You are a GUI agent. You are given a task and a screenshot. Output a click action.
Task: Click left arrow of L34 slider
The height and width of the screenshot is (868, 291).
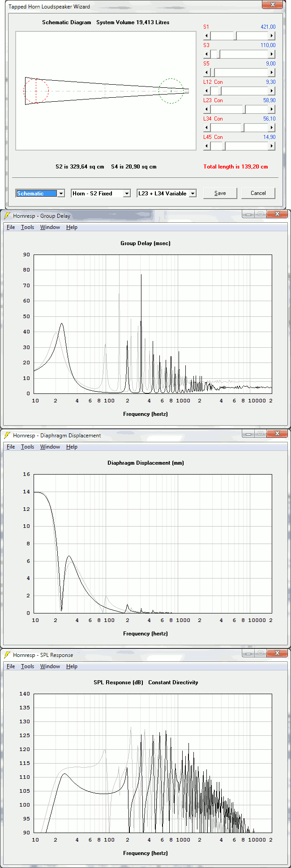point(206,128)
